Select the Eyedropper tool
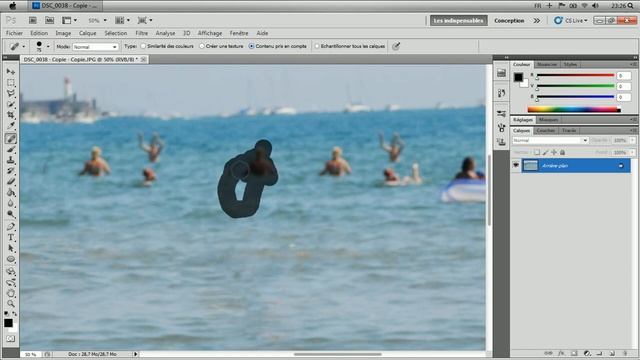The image size is (640, 360). pyautogui.click(x=11, y=127)
